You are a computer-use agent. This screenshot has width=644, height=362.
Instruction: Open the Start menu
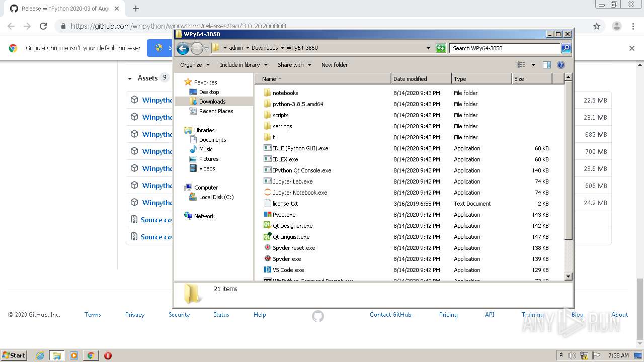tap(14, 355)
